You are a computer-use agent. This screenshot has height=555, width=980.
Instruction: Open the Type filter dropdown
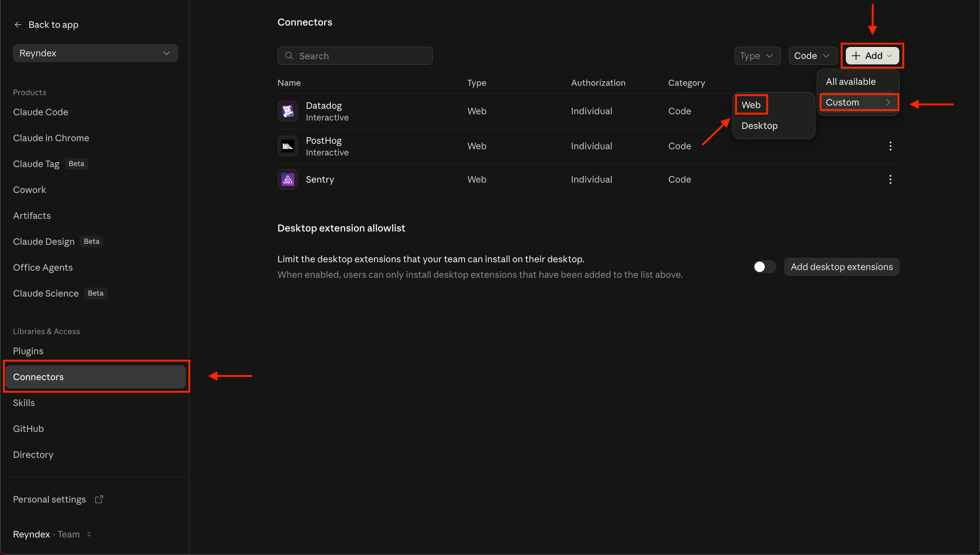pos(757,56)
